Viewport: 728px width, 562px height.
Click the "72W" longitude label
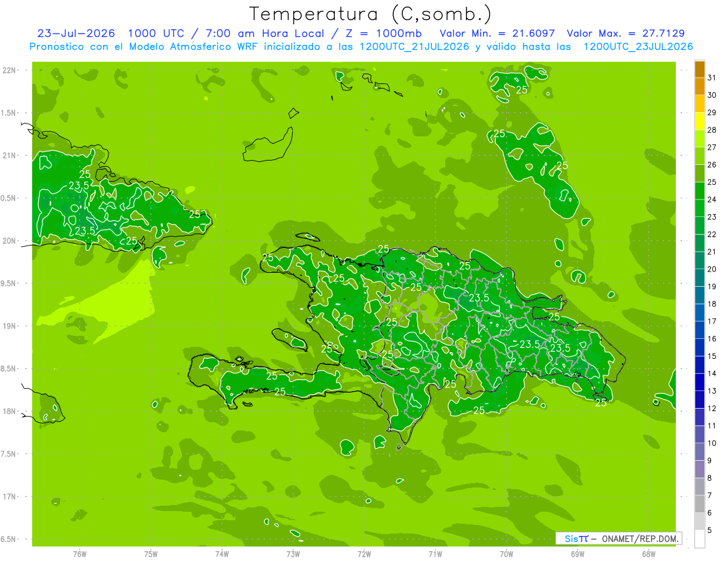[364, 554]
